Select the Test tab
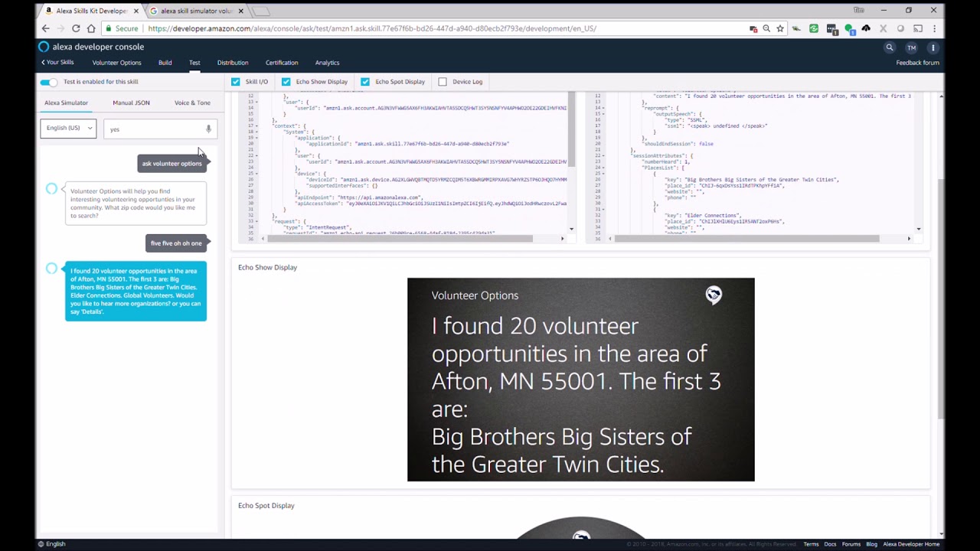 (194, 63)
